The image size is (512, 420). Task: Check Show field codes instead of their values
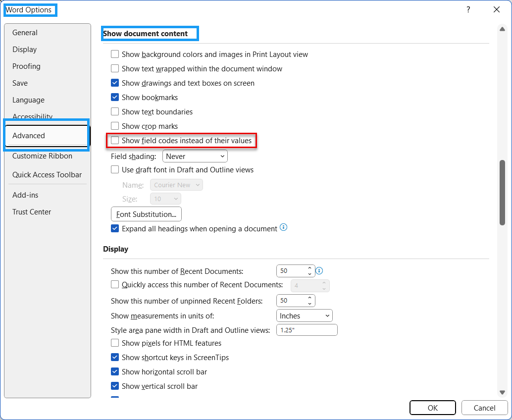click(115, 141)
